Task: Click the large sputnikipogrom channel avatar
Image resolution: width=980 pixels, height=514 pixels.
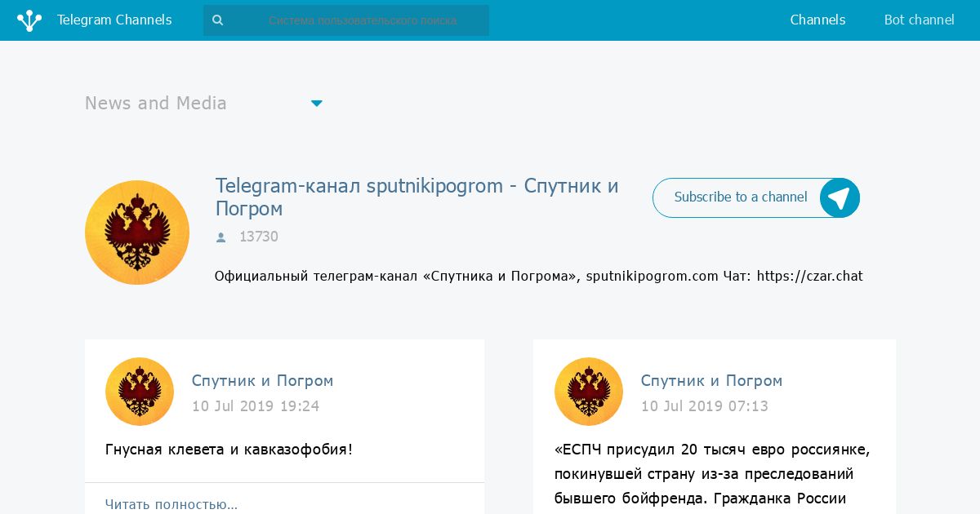Action: pos(137,233)
